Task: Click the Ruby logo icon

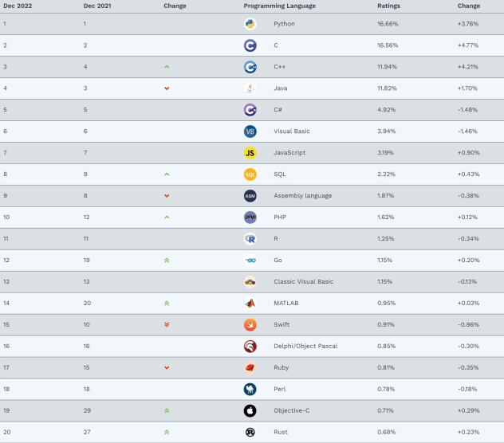Action: click(250, 367)
